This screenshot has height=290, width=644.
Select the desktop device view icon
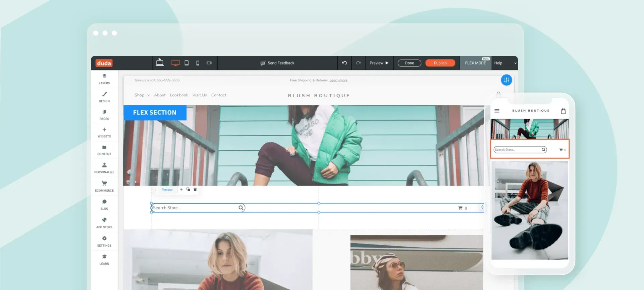[175, 63]
